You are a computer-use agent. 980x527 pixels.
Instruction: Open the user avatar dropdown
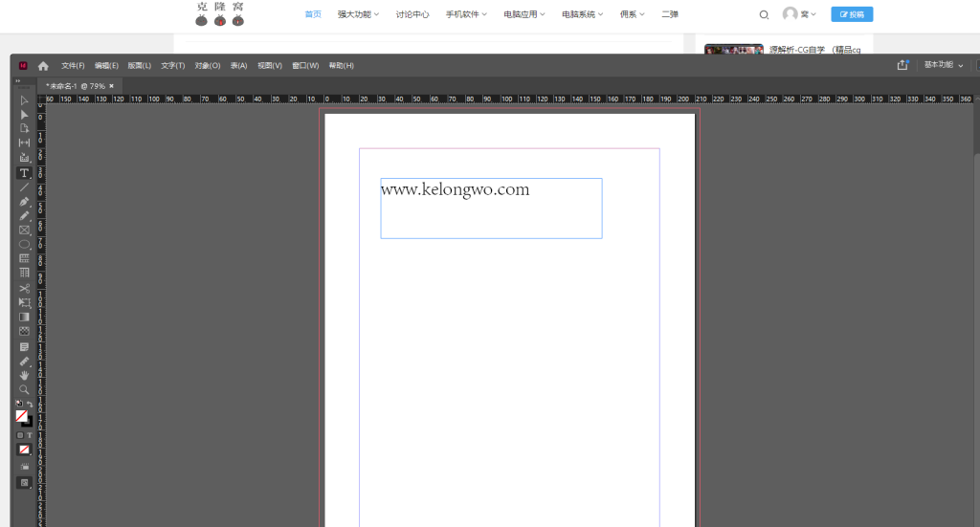coord(799,13)
